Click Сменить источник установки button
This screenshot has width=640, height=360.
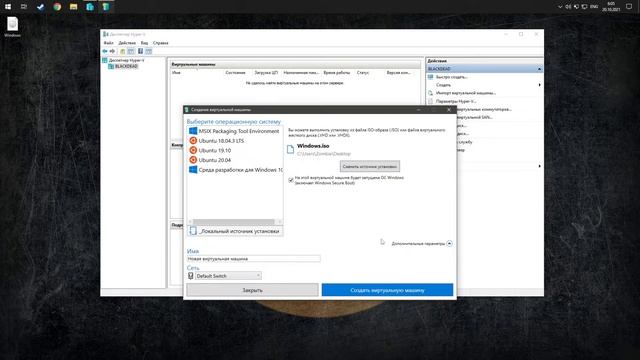[x=370, y=167]
